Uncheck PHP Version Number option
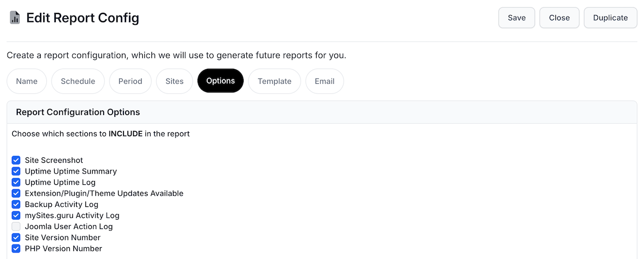The width and height of the screenshot is (644, 259). click(16, 248)
